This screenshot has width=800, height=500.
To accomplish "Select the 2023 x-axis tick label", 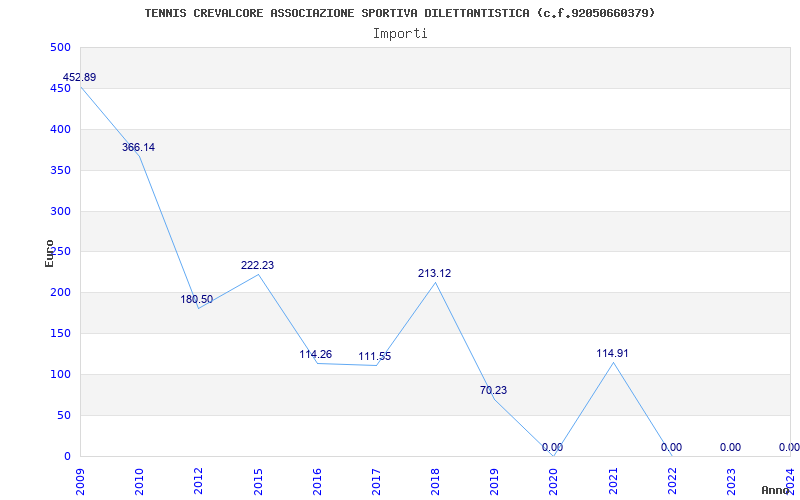I will pyautogui.click(x=731, y=481).
